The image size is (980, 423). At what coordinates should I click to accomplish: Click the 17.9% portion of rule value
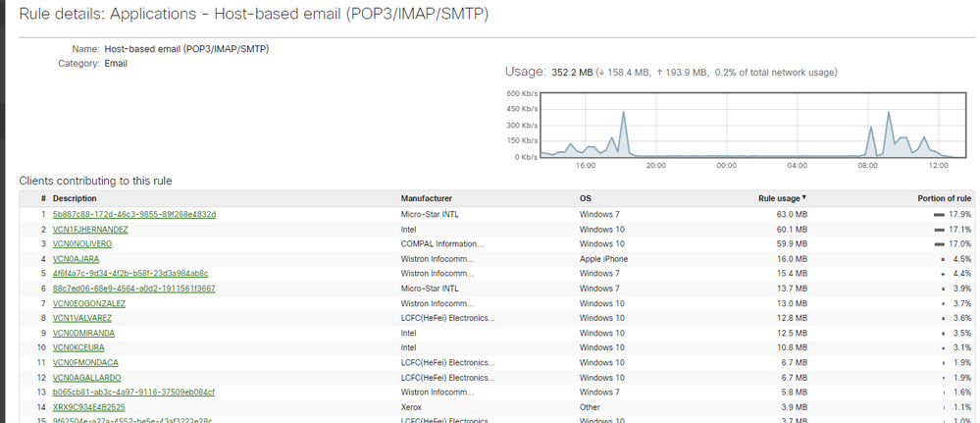961,215
